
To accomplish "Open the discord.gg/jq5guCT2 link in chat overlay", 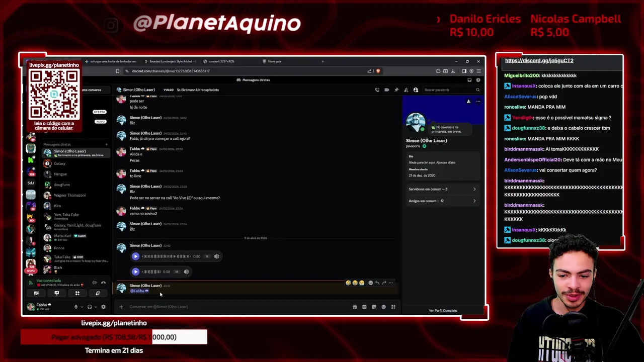I will point(539,61).
